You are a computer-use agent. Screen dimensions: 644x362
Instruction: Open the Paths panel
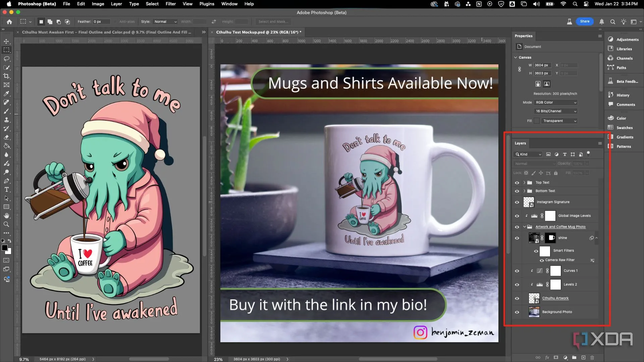[617, 68]
